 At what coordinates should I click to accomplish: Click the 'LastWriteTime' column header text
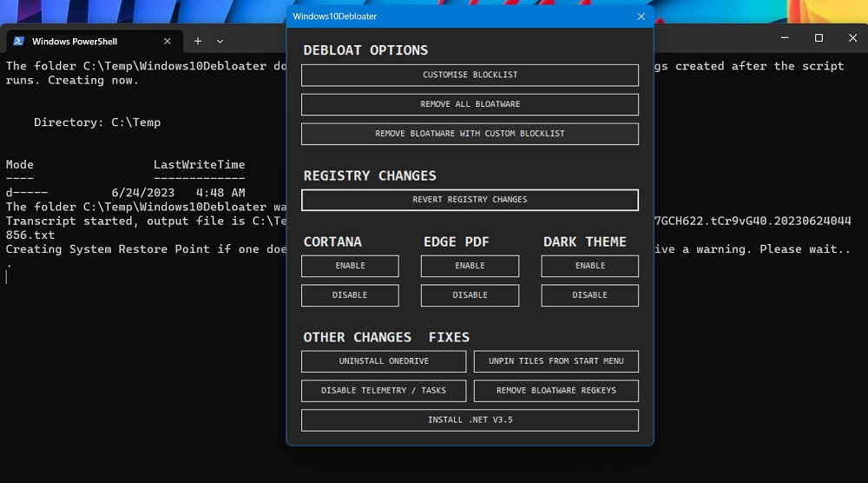click(200, 164)
